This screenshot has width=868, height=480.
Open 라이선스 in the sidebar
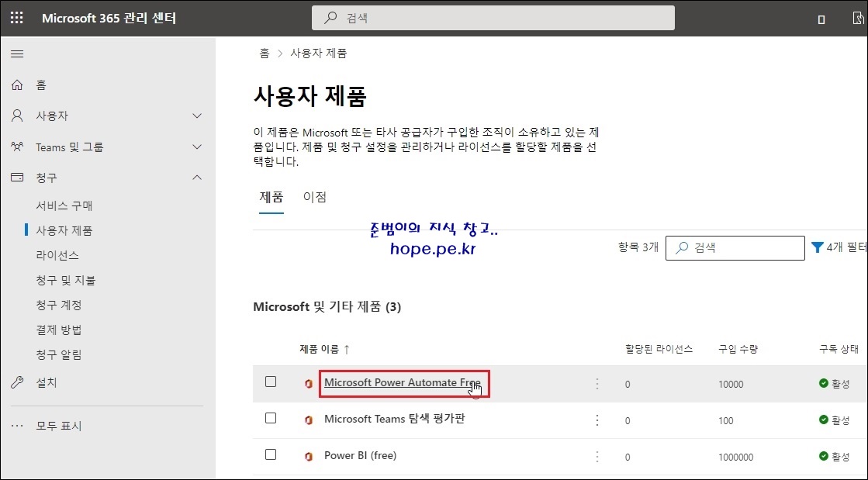(x=57, y=255)
